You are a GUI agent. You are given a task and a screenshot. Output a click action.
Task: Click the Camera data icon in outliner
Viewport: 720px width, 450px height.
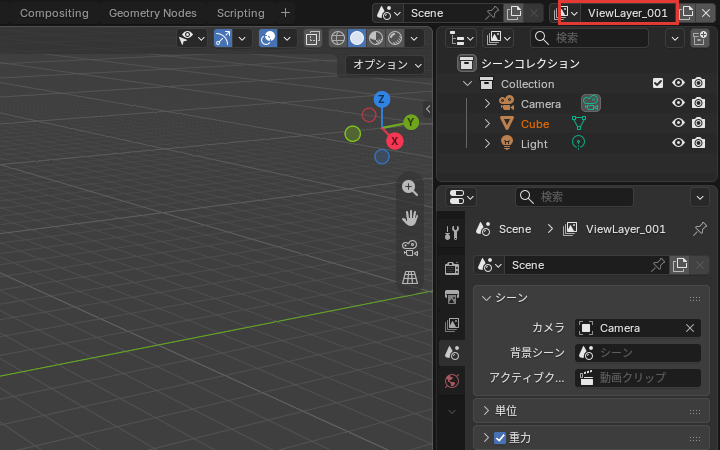(x=591, y=103)
